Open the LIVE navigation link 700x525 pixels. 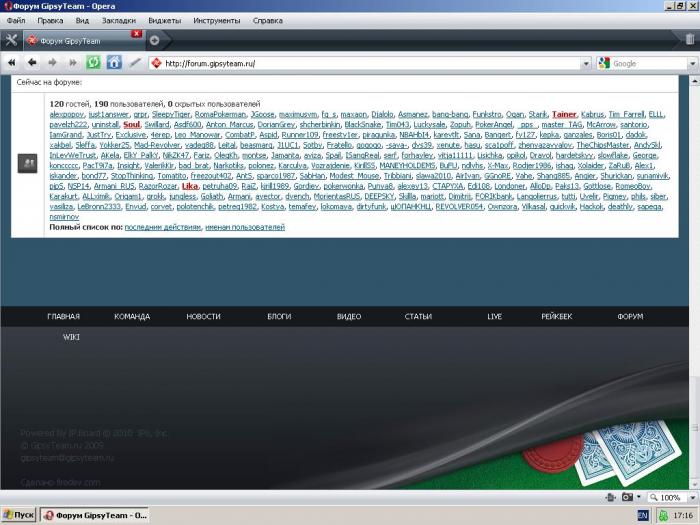pos(495,317)
